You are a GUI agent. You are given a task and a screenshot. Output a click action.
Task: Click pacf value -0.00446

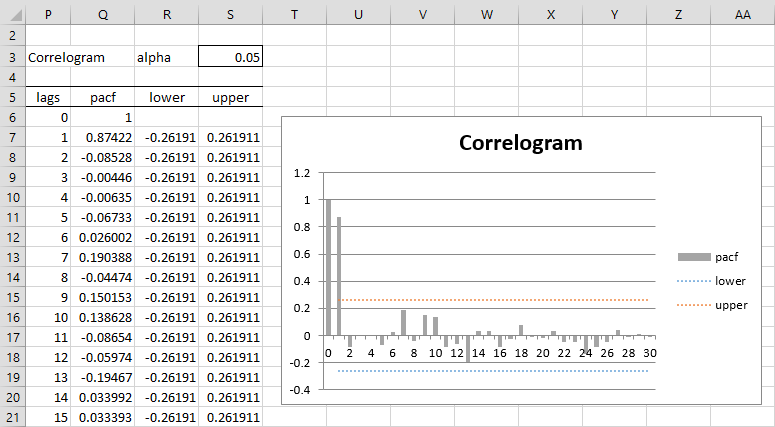click(102, 177)
